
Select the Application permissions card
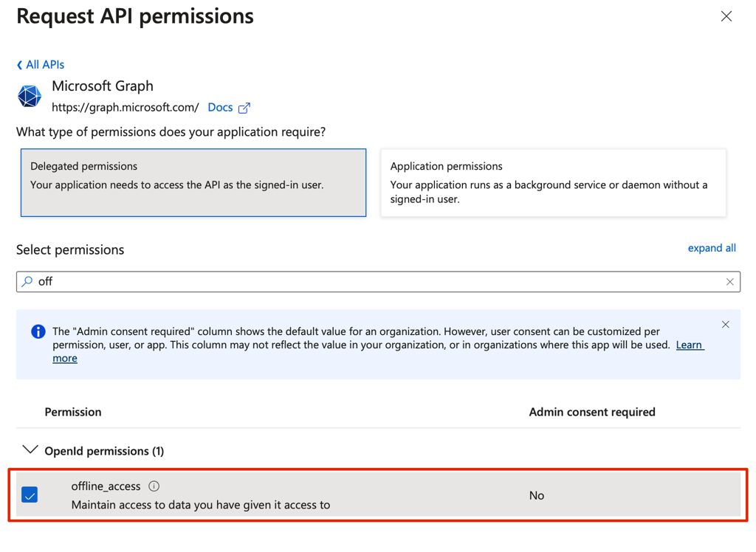(x=553, y=183)
